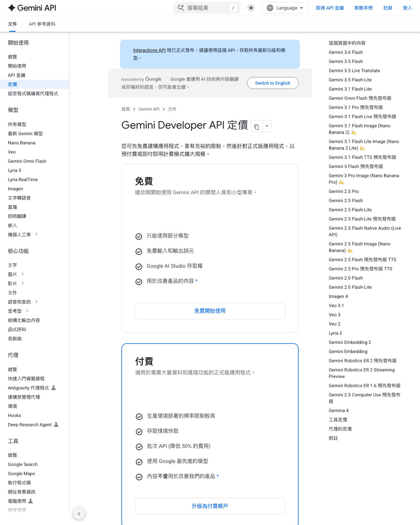The height and width of the screenshot is (525, 420).
Task: Expand the 語音和音訊 sidebar section
Action: coord(36,302)
